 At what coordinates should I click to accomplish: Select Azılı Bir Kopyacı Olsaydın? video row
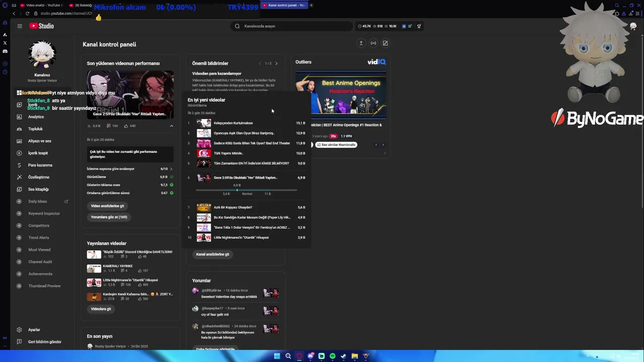[247, 207]
